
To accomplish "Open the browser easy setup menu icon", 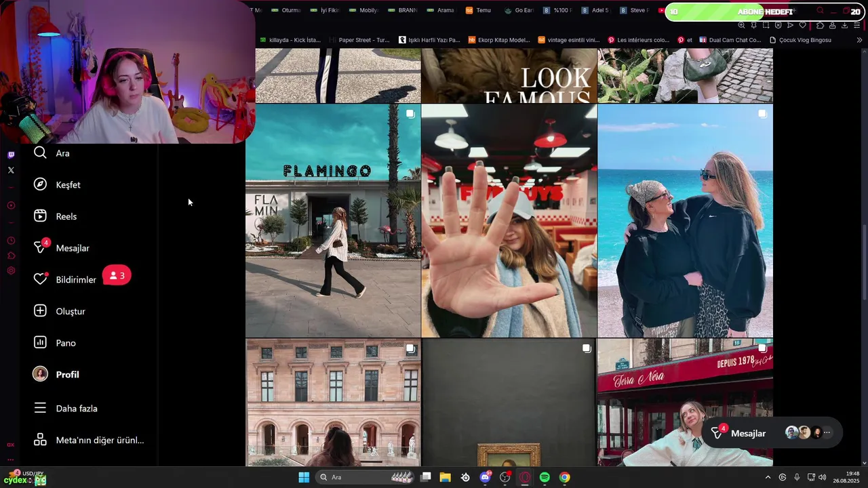I will point(858,25).
